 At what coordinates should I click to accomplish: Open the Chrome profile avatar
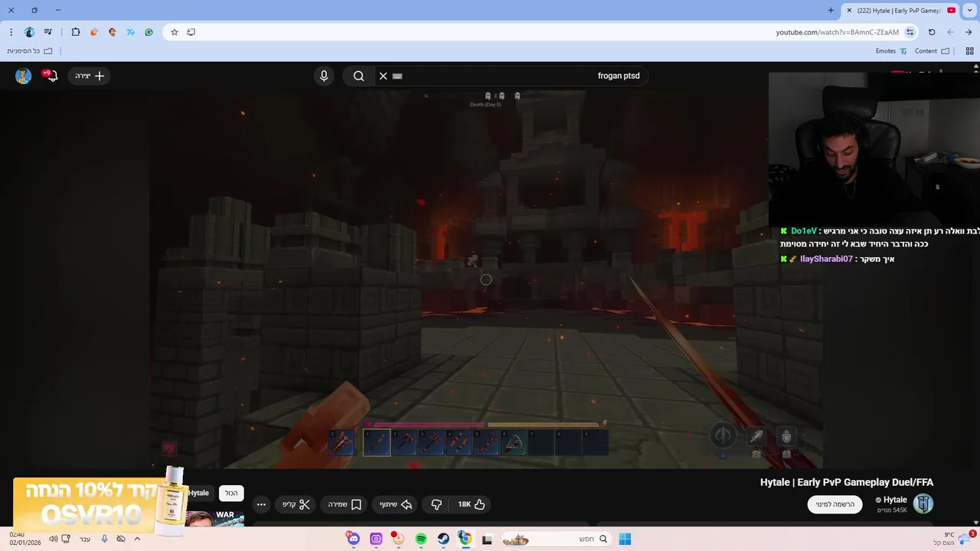(30, 32)
